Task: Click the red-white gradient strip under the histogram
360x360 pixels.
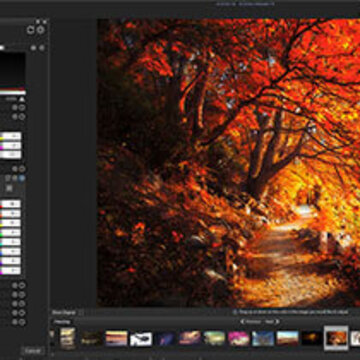Action: click(13, 91)
